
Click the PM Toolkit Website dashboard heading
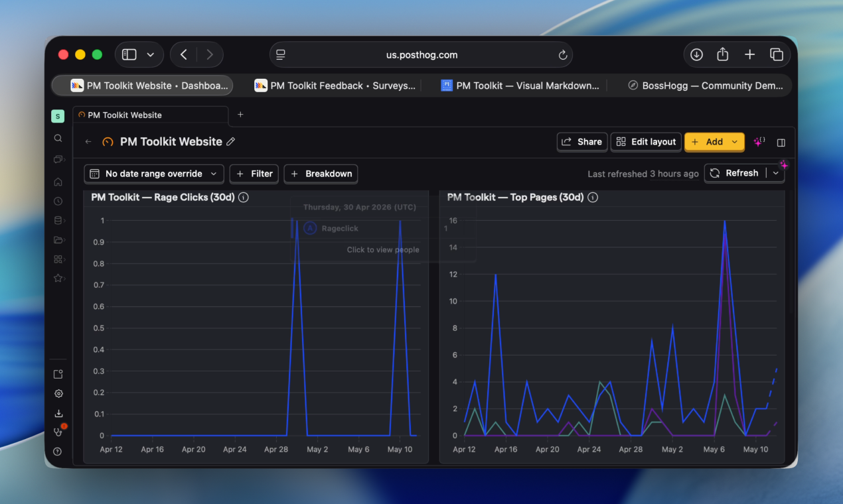point(171,142)
